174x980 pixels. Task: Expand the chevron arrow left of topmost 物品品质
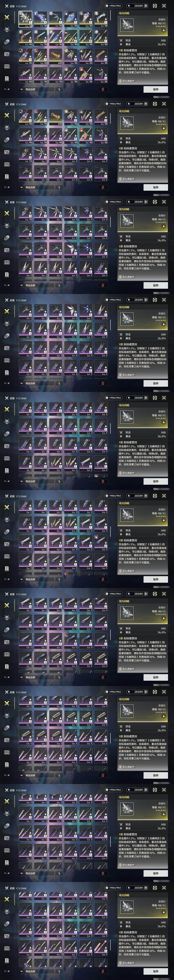pos(21,89)
